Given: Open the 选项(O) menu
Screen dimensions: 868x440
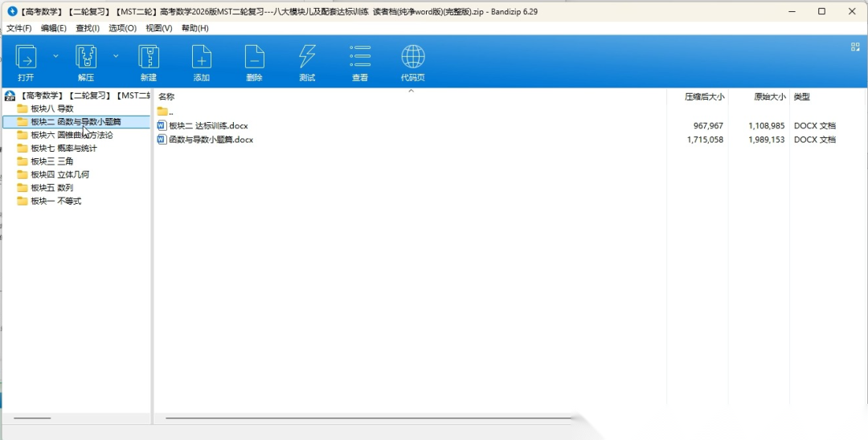Looking at the screenshot, I should 122,28.
